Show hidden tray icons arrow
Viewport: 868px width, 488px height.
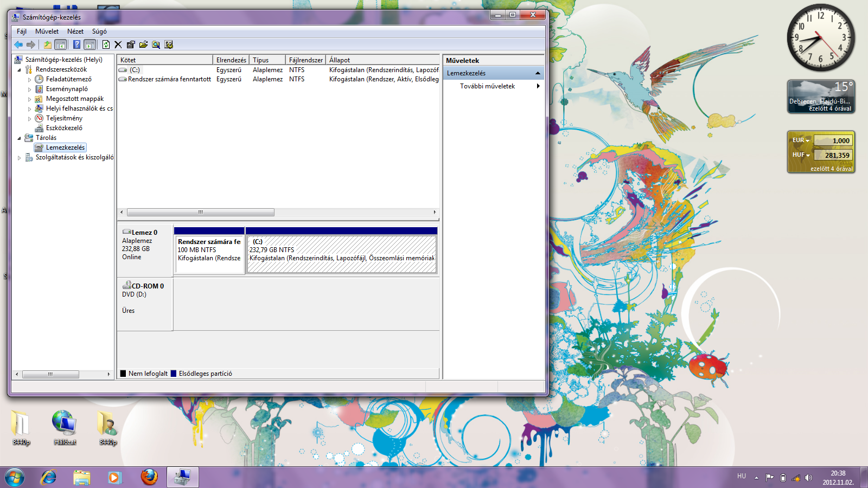(756, 478)
